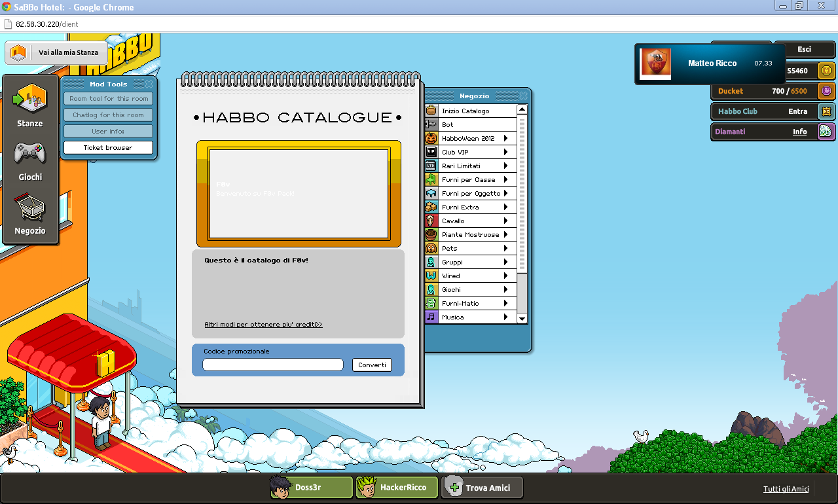Open chat with friend Doss3r
This screenshot has height=504, width=838.
coord(312,488)
